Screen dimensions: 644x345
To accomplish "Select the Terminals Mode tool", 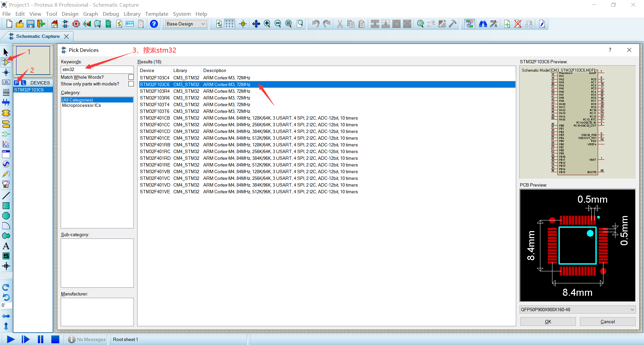I will point(6,124).
